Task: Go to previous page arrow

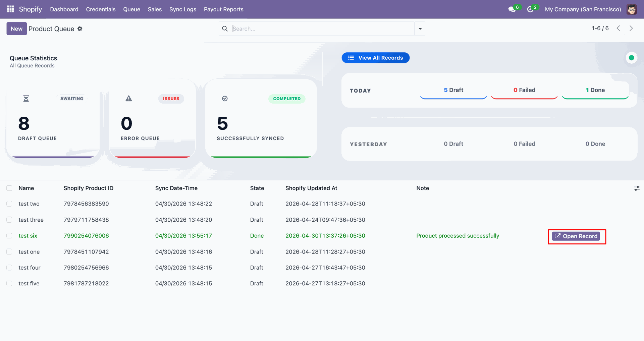Action: pos(618,29)
